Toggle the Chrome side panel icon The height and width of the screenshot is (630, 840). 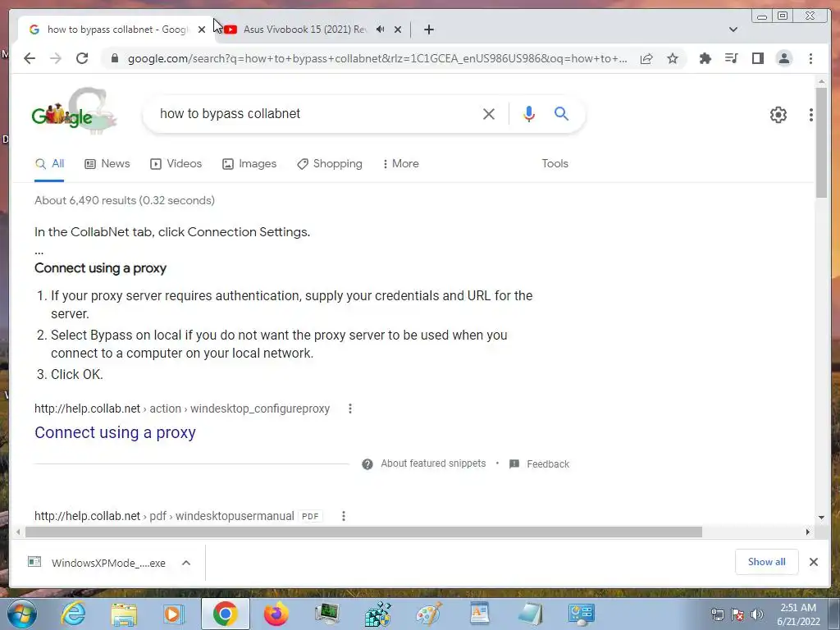[x=757, y=58]
